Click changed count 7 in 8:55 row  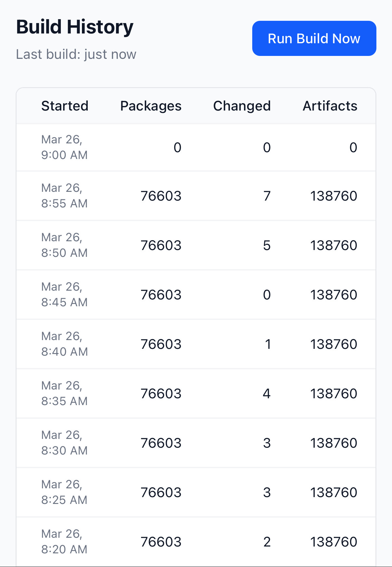[x=267, y=196]
